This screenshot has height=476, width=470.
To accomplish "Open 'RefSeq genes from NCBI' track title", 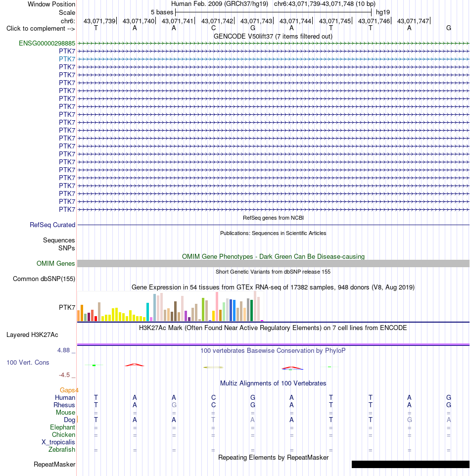I will pyautogui.click(x=273, y=218).
